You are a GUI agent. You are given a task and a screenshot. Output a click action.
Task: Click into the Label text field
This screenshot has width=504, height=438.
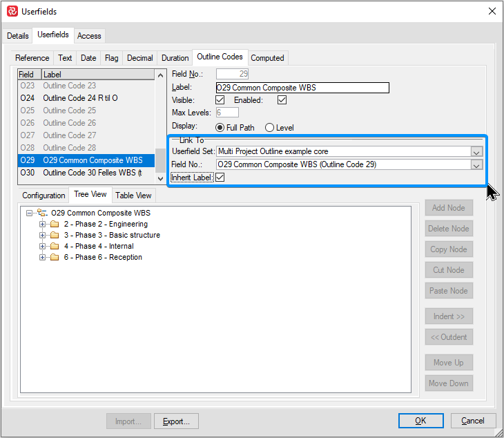[x=302, y=88]
